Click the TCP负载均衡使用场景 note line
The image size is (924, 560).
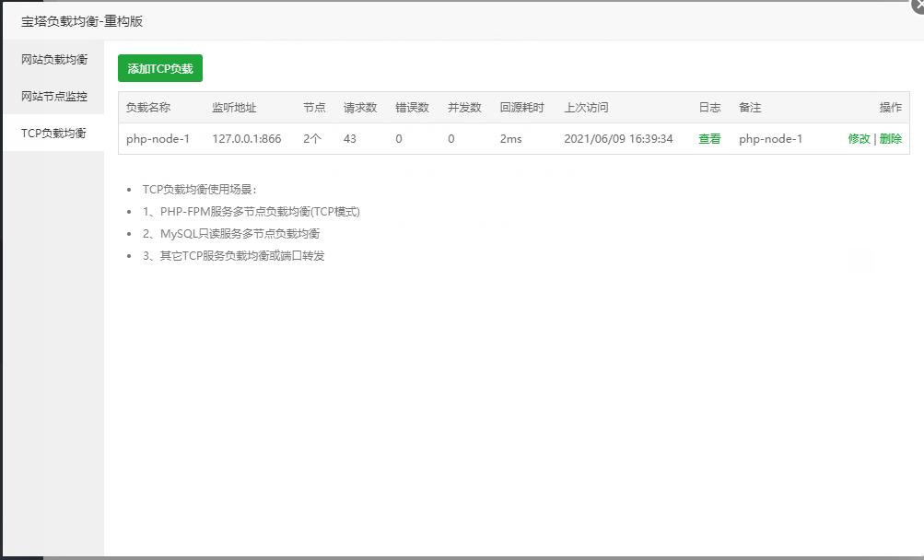(x=200, y=189)
